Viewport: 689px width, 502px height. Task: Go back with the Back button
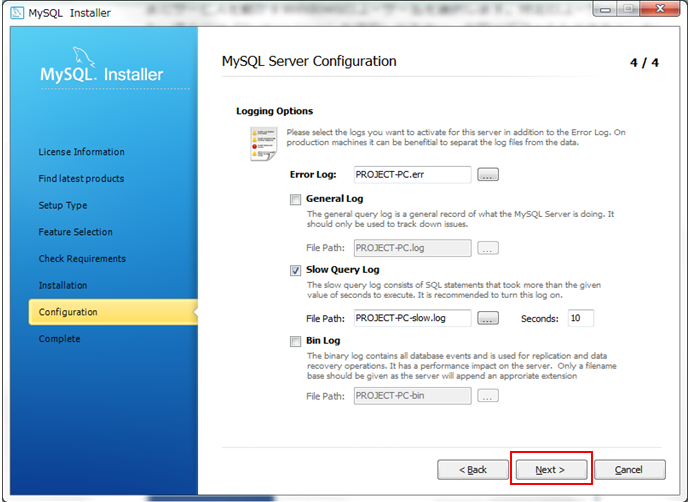[473, 469]
